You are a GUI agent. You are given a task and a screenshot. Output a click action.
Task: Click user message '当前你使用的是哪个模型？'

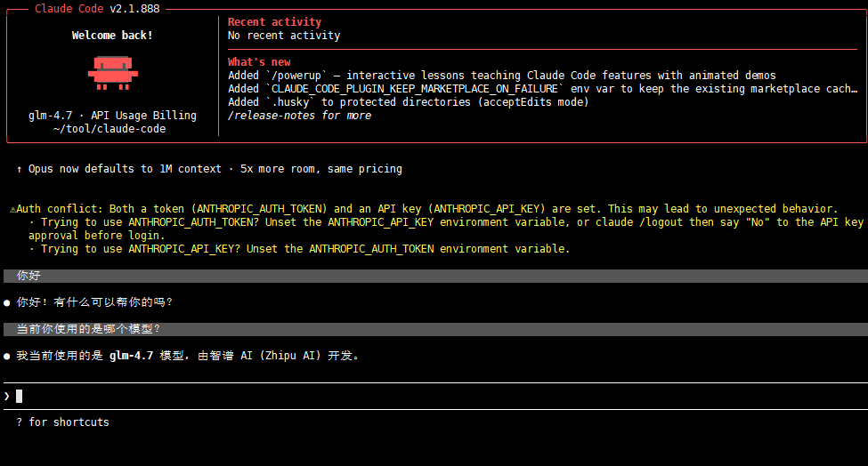[88, 329]
